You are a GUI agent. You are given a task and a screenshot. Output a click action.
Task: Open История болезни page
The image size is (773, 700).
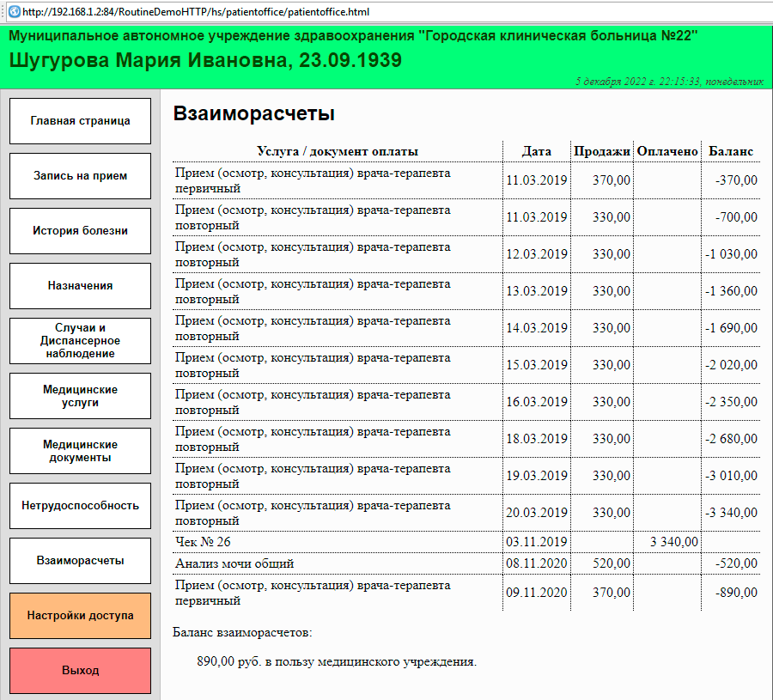[x=80, y=231]
